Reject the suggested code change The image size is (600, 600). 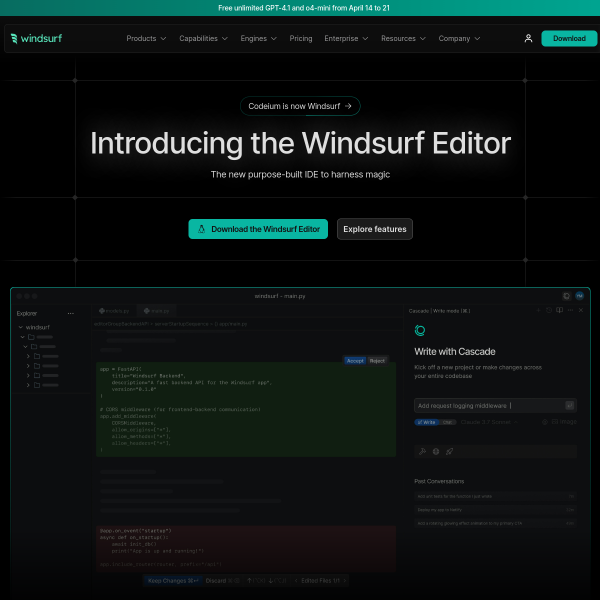pos(377,360)
